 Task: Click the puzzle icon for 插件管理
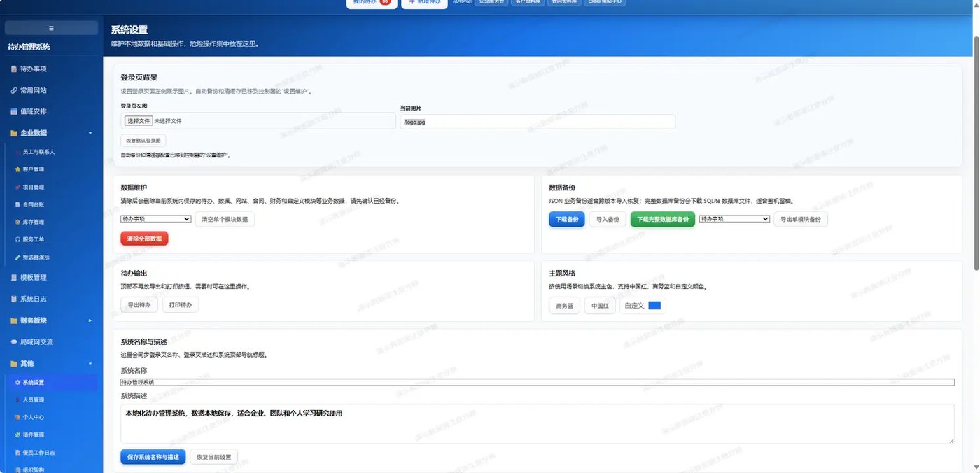point(17,435)
